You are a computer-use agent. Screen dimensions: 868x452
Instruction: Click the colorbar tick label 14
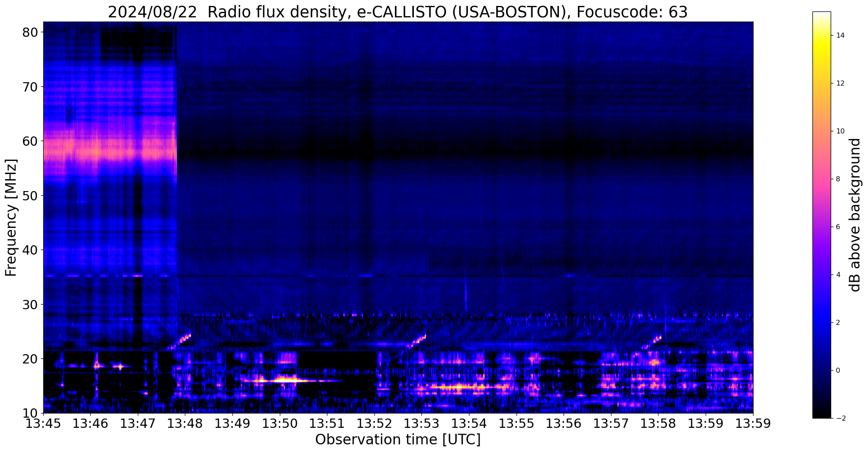(x=840, y=36)
